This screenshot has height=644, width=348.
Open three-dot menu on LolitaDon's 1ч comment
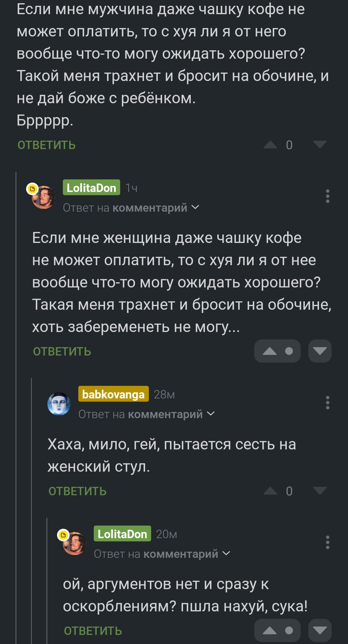coord(328,196)
